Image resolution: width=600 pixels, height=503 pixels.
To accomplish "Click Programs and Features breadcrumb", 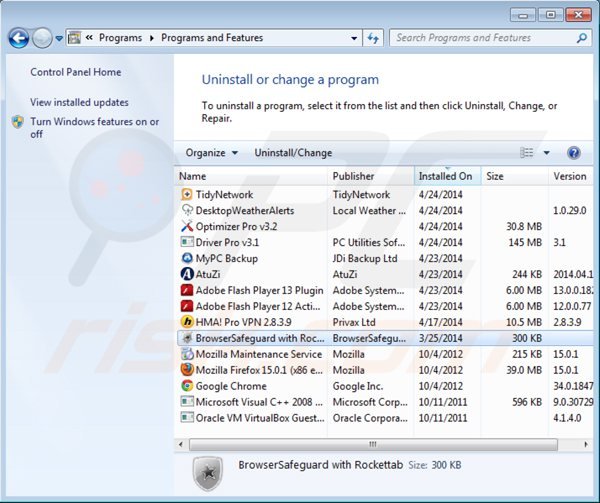I will click(x=212, y=38).
